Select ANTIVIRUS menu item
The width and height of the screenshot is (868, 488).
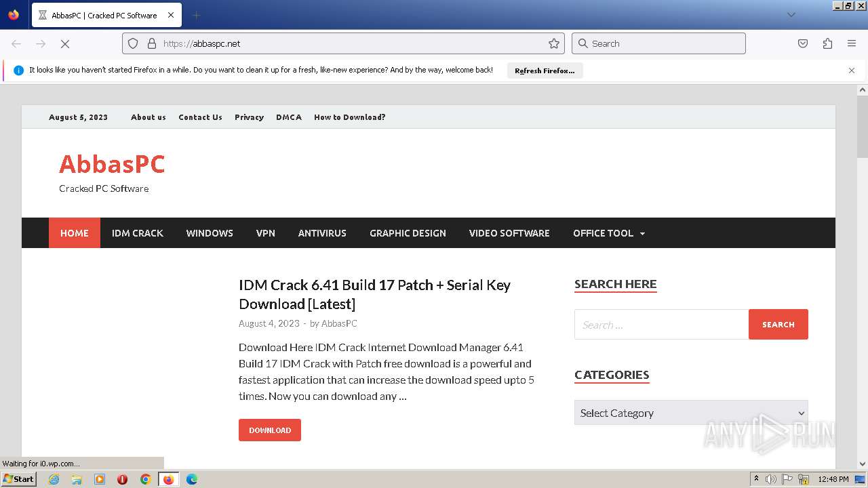(322, 233)
